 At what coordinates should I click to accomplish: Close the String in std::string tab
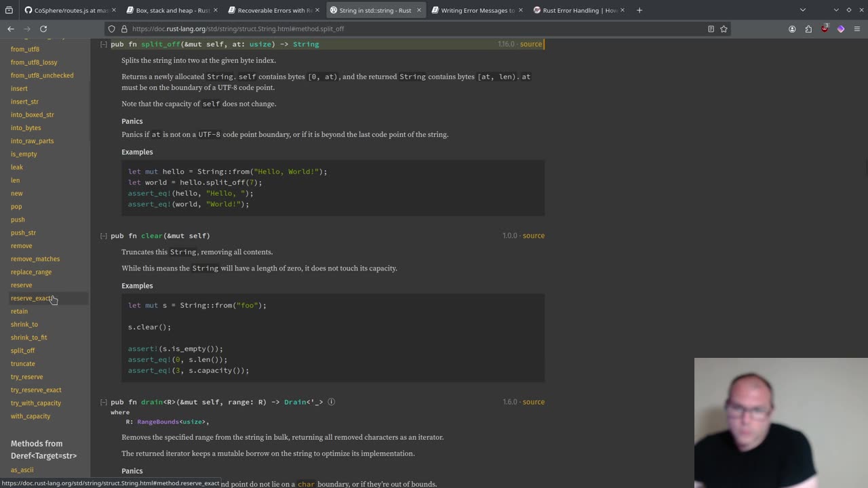pyautogui.click(x=419, y=10)
